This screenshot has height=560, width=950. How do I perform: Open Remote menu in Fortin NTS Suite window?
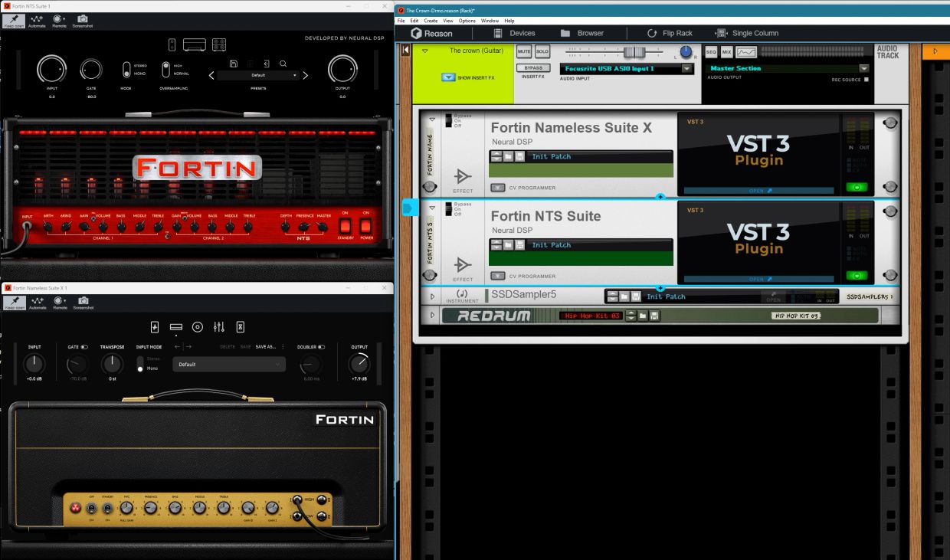[59, 21]
